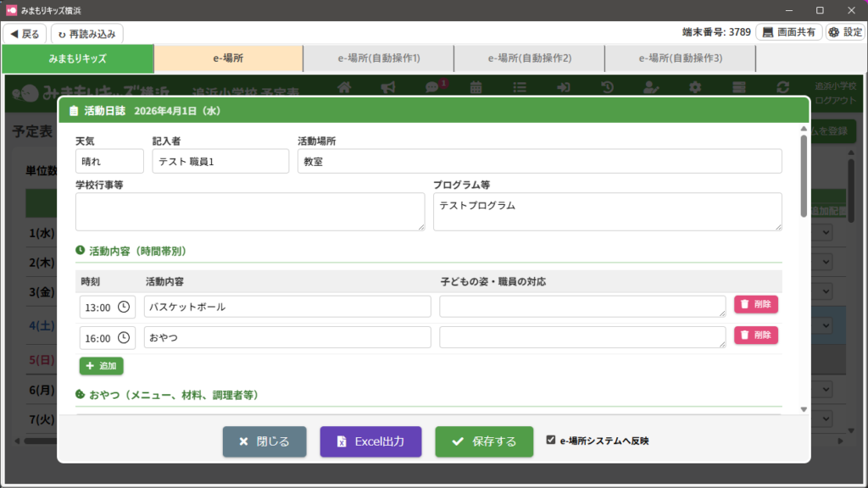This screenshot has height=488, width=868.
Task: Select the みまもりキッズ tab
Action: (x=77, y=58)
